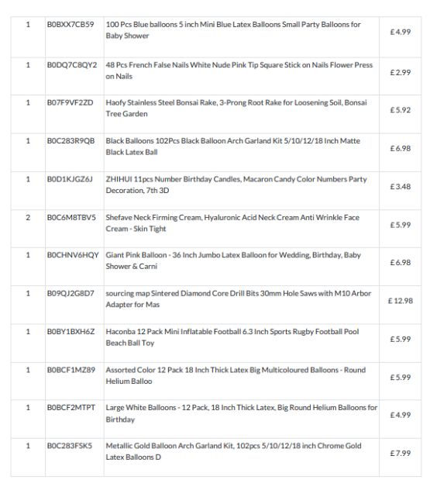The image size is (430, 504).
Task: Click the £7.99 price for Gold Balloon kit
Action: (400, 454)
